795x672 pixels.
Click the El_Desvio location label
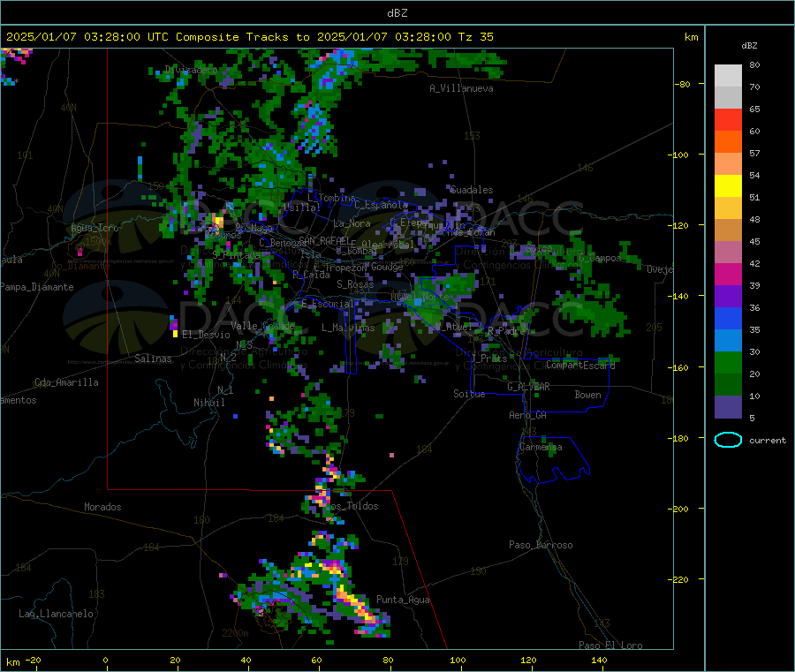click(206, 335)
